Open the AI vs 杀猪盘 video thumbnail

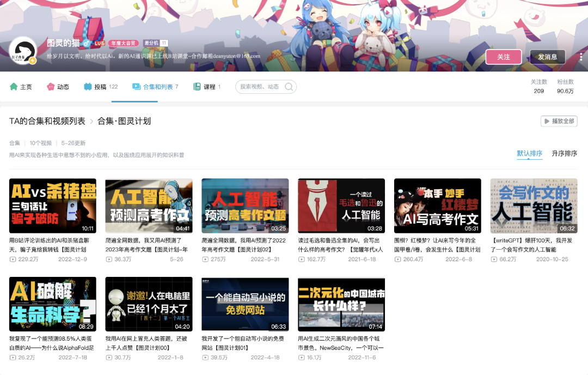click(x=52, y=205)
